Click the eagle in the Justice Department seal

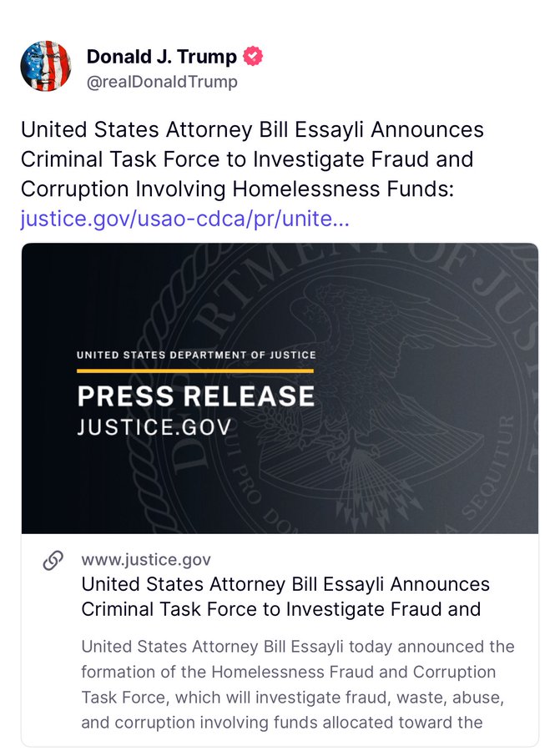[x=383, y=374]
